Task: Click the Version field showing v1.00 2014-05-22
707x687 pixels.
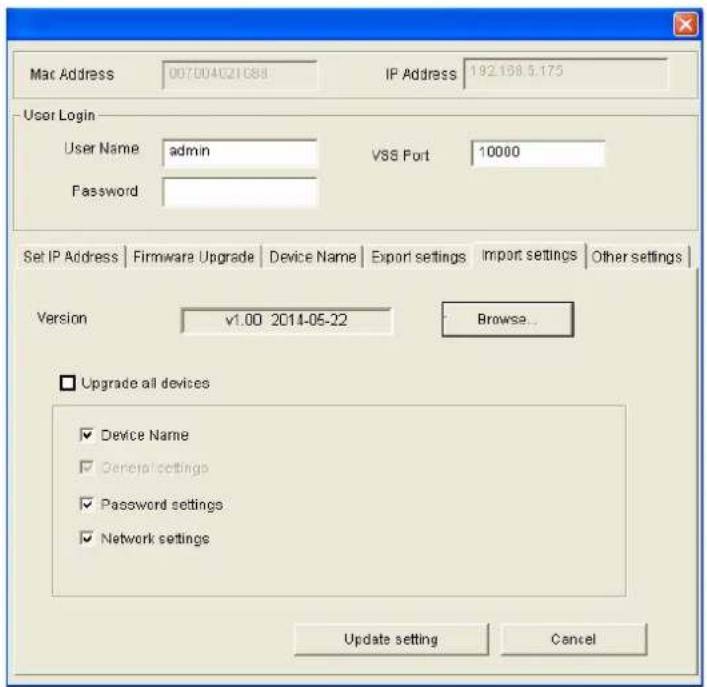Action: 286,321
